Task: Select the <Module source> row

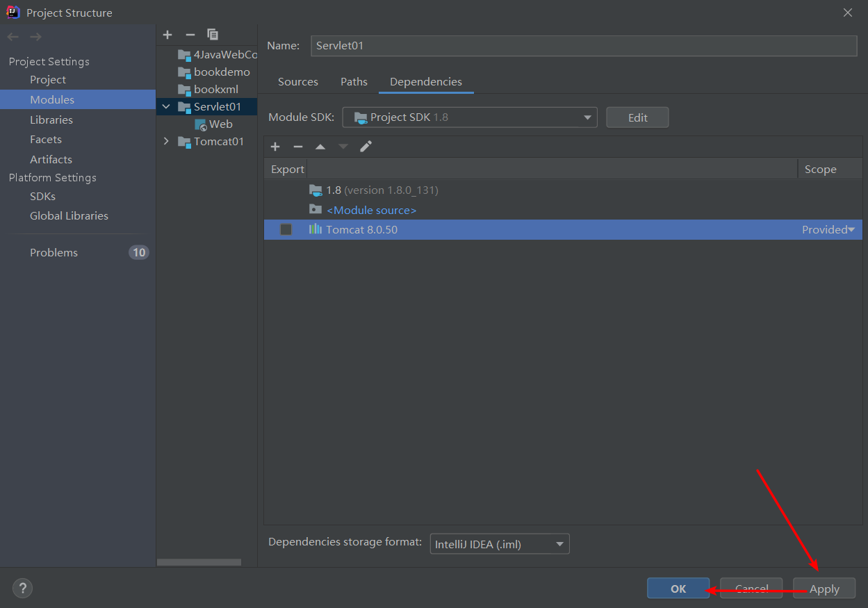Action: click(x=563, y=210)
